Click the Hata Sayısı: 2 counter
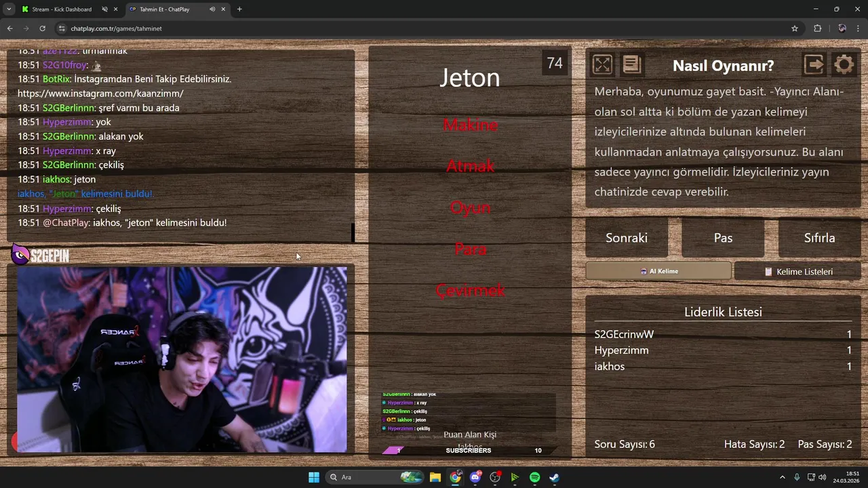The image size is (868, 488). coord(754,445)
